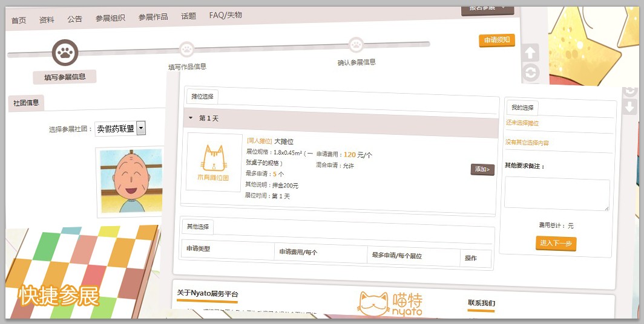Click the scroll-up arrow icon near 申请须知
Viewport: 644px width, 324px height.
click(x=530, y=53)
